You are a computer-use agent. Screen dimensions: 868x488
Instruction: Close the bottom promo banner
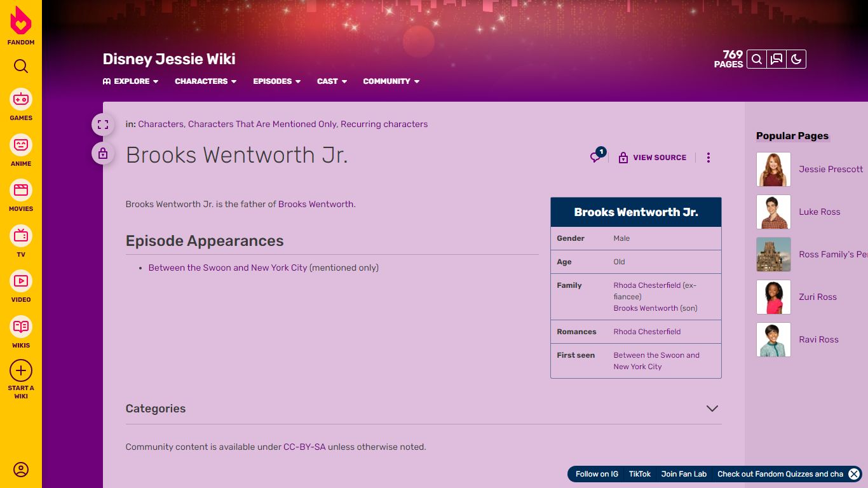pos(854,474)
